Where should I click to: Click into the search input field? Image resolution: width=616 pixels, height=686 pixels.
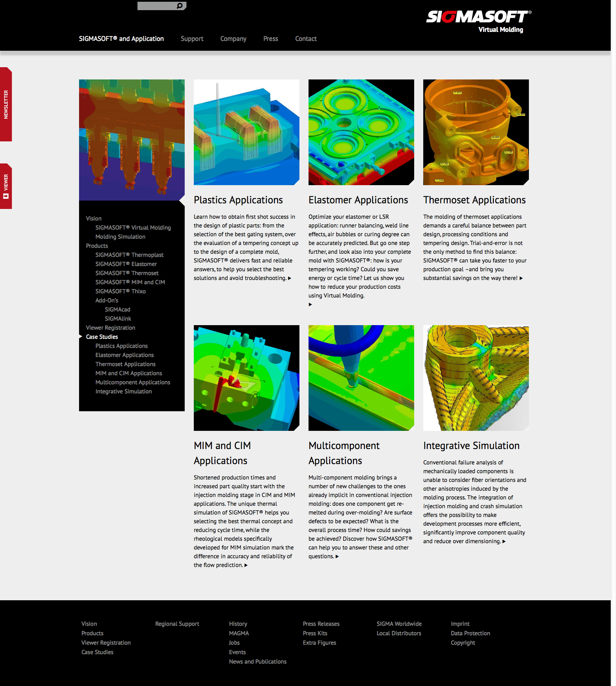157,6
